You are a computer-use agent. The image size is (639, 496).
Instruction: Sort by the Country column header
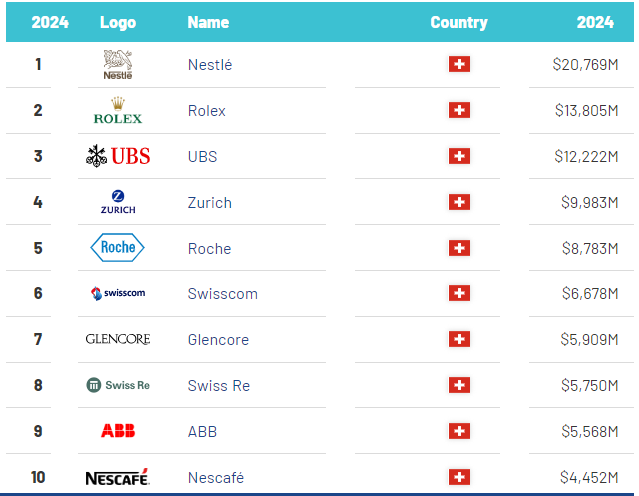[x=459, y=22]
